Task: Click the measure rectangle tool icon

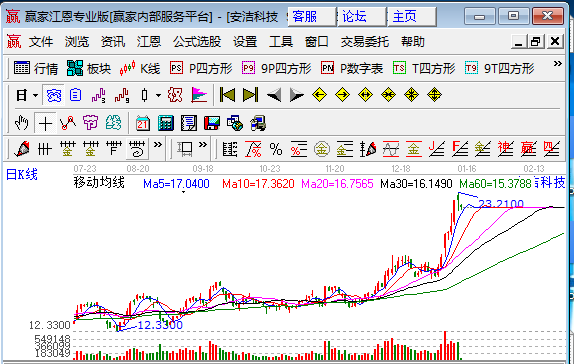Action: (185, 149)
